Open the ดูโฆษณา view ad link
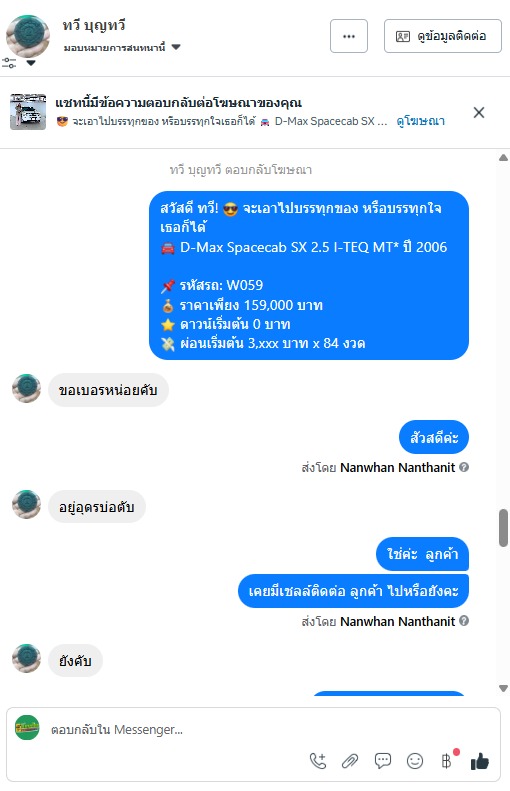 click(420, 121)
